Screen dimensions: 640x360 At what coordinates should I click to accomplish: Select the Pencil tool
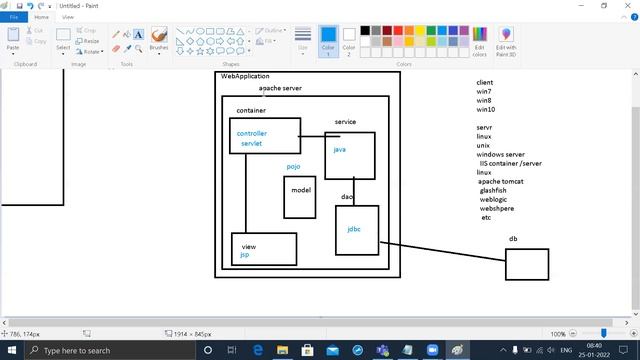[116, 35]
